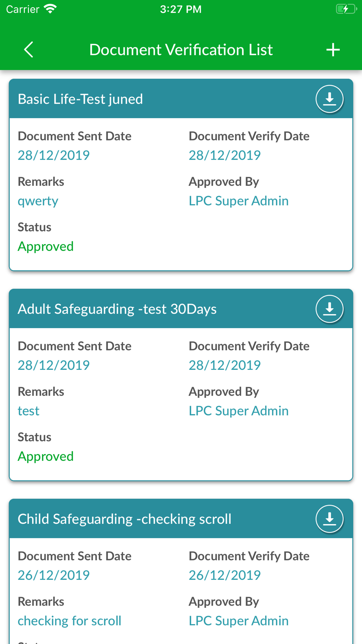Tap 26/12/2019 document sent date
The image size is (362, 644).
tap(54, 575)
